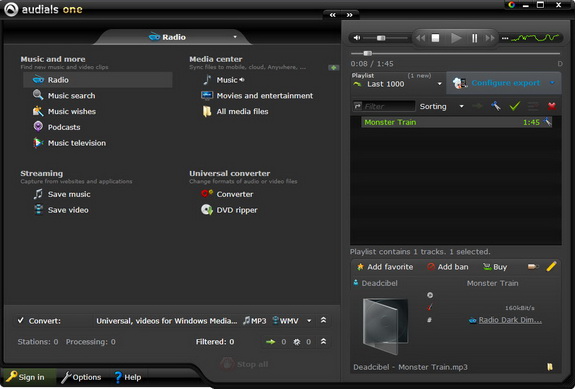Open the Radio Dark Dim... station link
The height and width of the screenshot is (389, 575).
click(x=510, y=320)
